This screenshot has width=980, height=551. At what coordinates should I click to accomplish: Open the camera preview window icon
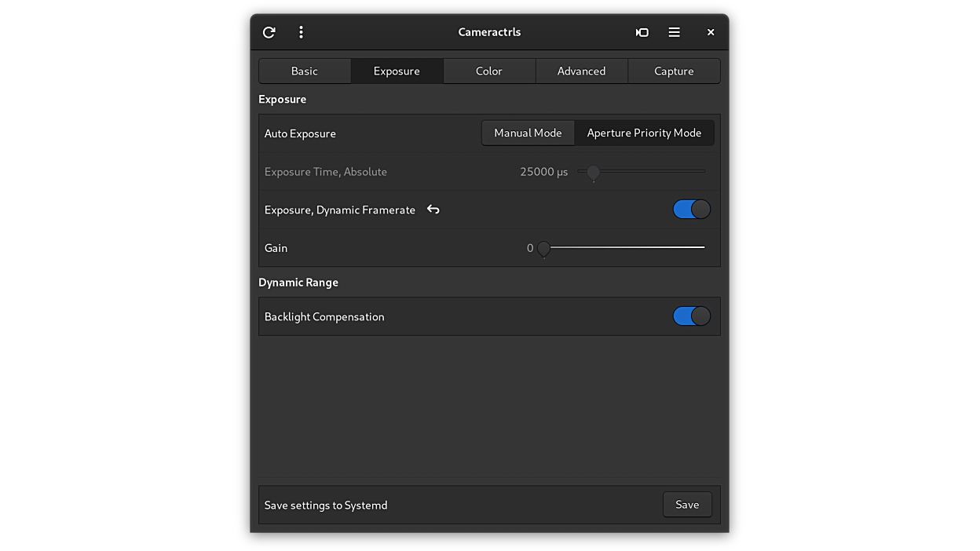pos(642,32)
